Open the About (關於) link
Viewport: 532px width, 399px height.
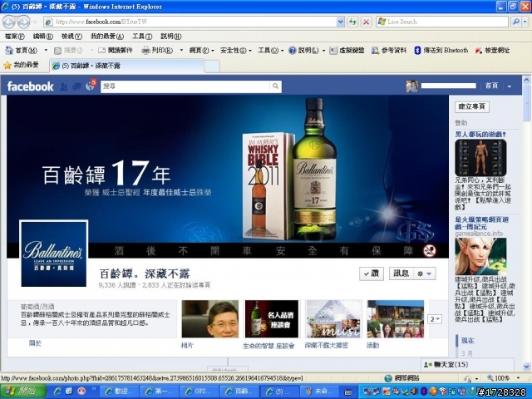coord(35,343)
